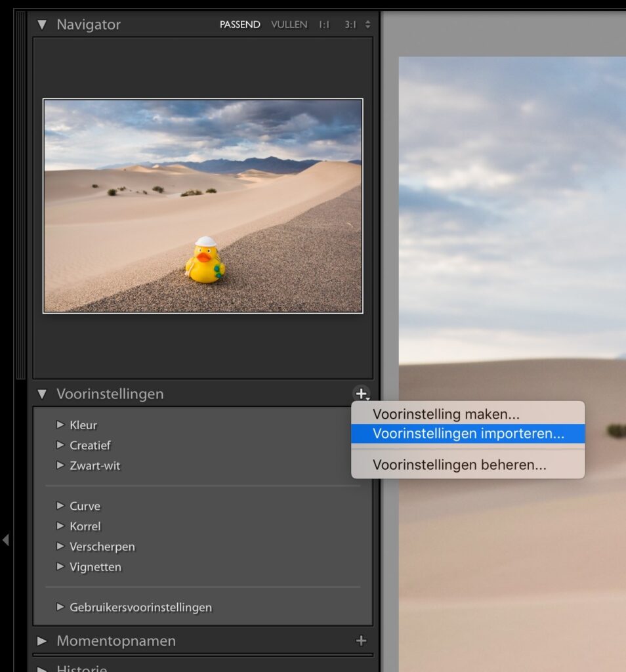Select the VULLEN zoom option
Viewport: 626px width, 672px height.
(291, 24)
